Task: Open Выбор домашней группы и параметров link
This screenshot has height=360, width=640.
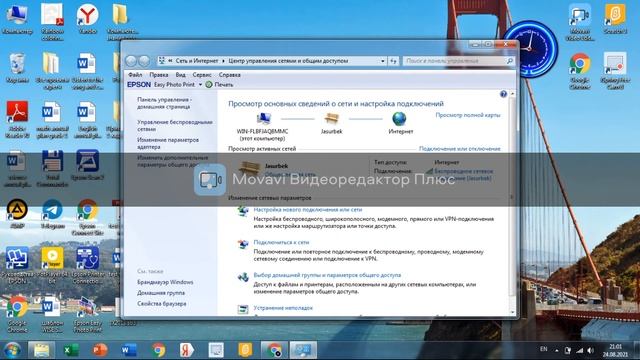Action: [327, 275]
